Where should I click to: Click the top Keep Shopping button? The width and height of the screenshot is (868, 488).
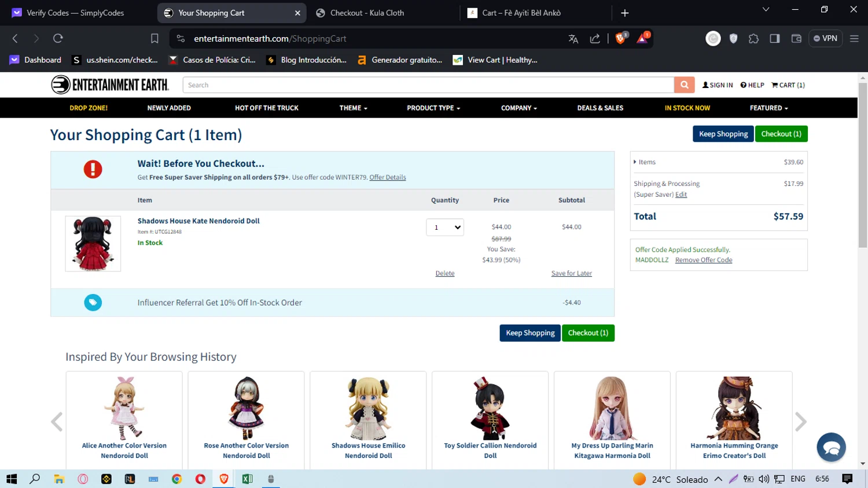tap(723, 134)
